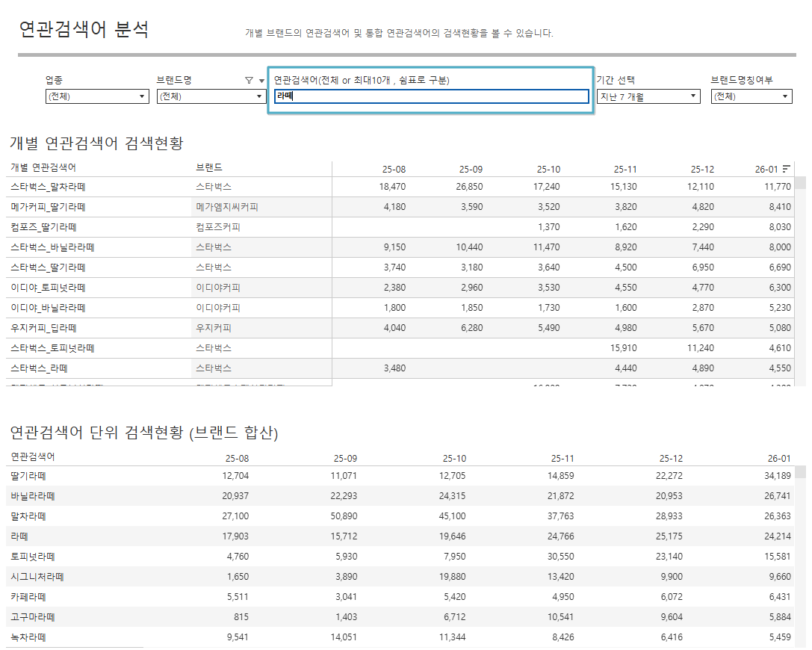812x650 pixels.
Task: Click the 브랜드 column header
Action: click(x=209, y=167)
